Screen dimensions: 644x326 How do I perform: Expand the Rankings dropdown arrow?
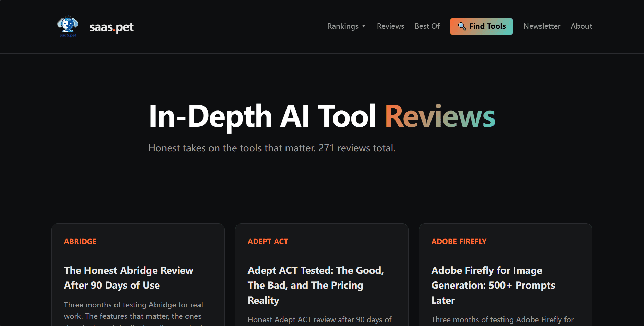364,26
